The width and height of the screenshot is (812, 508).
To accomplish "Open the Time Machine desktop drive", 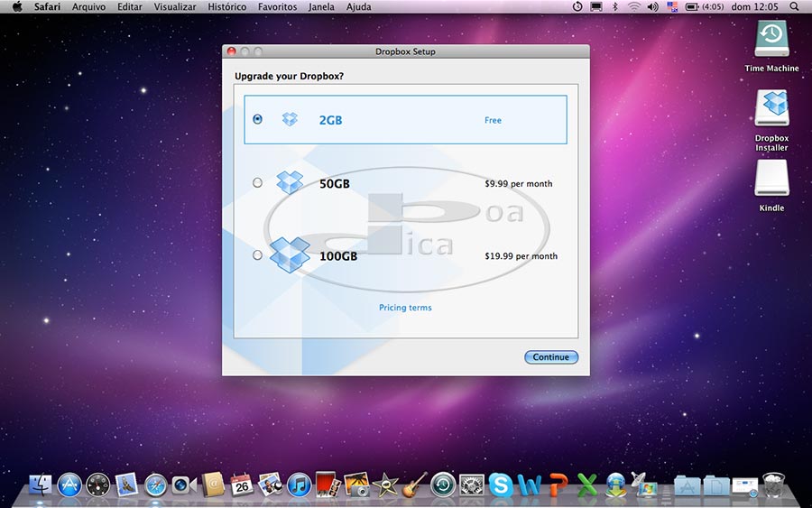I will coord(771,39).
